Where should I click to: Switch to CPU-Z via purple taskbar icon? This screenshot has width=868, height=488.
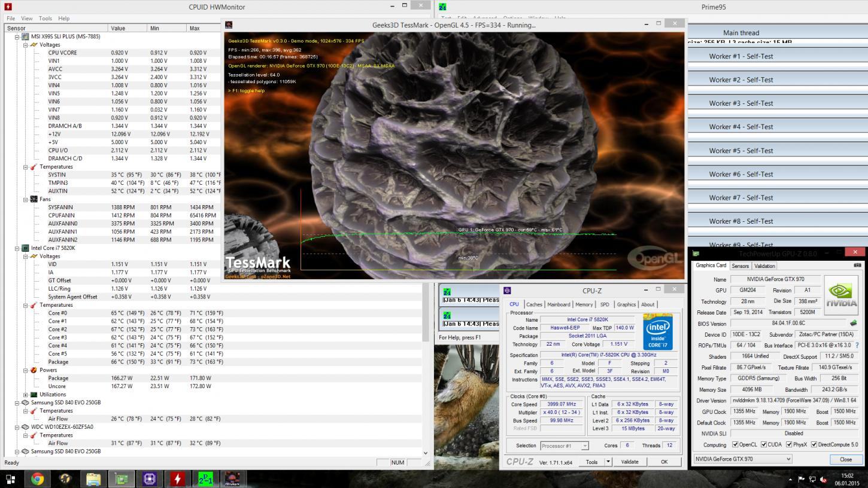click(x=150, y=479)
